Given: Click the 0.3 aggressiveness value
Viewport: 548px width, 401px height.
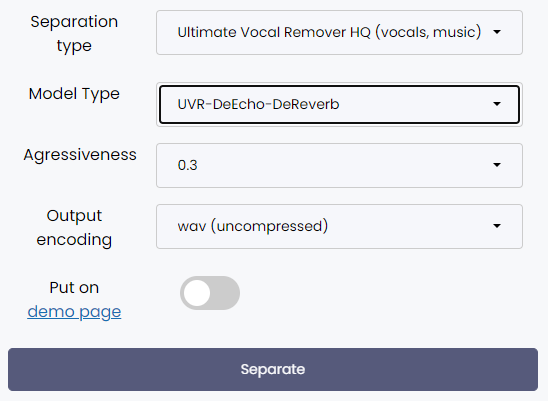Looking at the screenshot, I should coord(187,165).
